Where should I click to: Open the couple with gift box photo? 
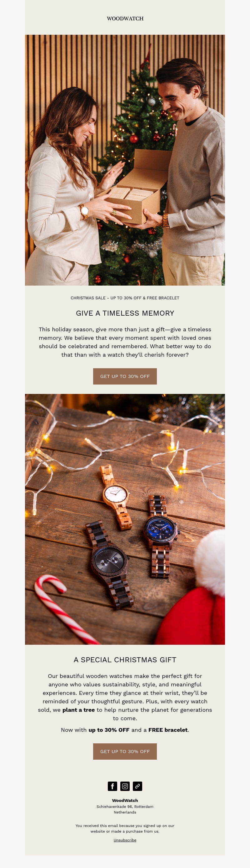[125, 160]
